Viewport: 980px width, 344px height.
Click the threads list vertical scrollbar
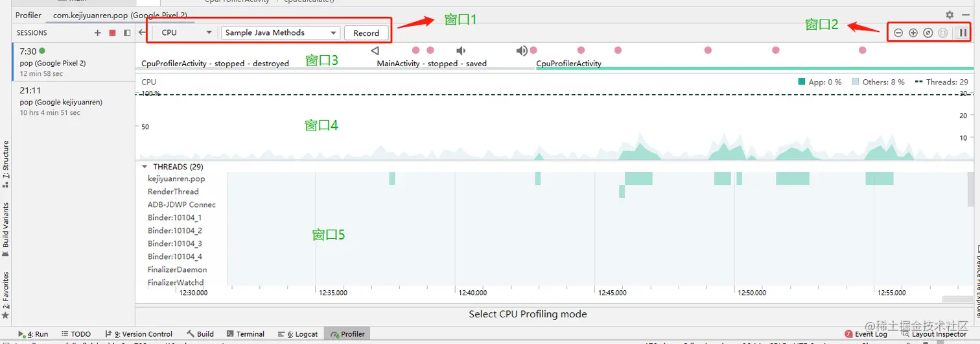click(x=970, y=190)
